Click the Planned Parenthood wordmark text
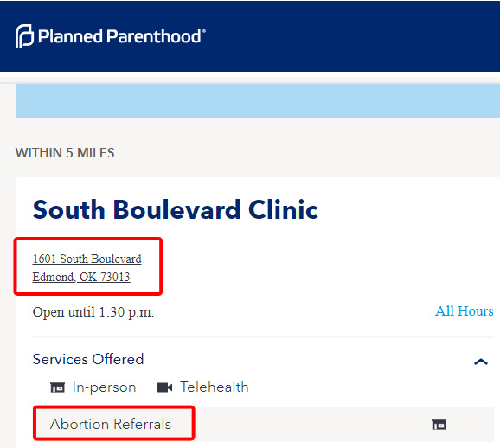The height and width of the screenshot is (448, 500). tap(120, 36)
